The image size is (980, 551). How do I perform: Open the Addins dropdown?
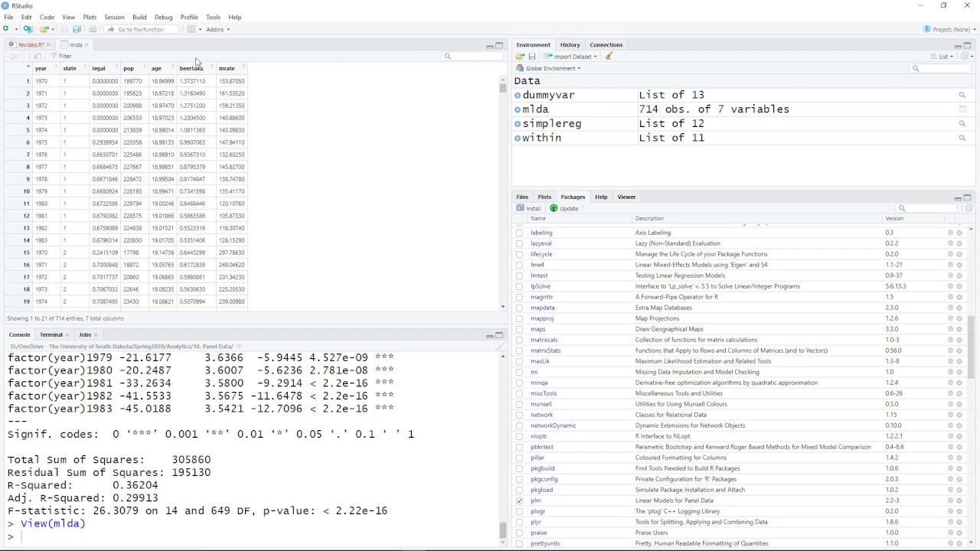(x=218, y=29)
